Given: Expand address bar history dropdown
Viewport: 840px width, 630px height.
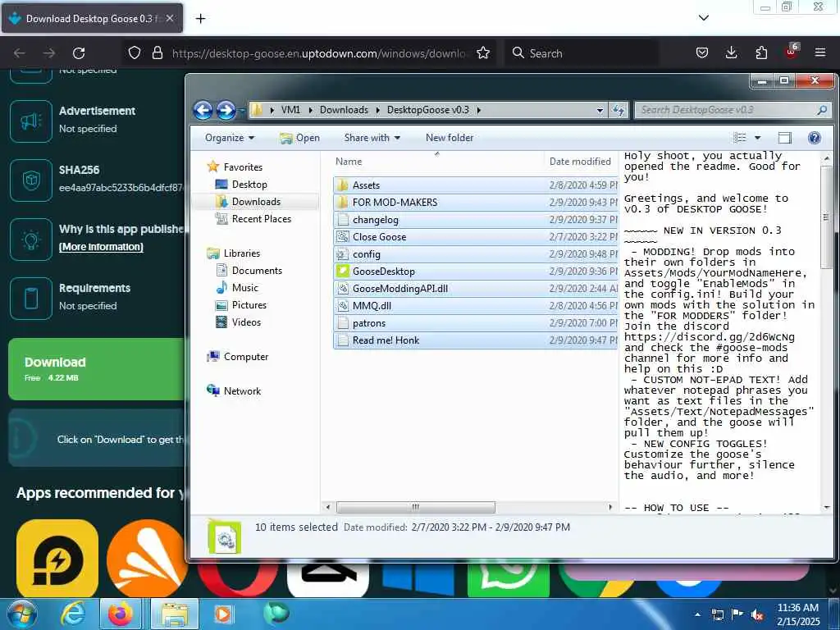Looking at the screenshot, I should coord(600,111).
